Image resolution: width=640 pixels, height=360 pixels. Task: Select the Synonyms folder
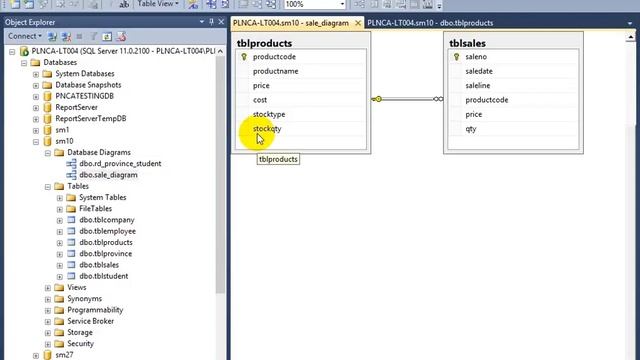coord(84,298)
